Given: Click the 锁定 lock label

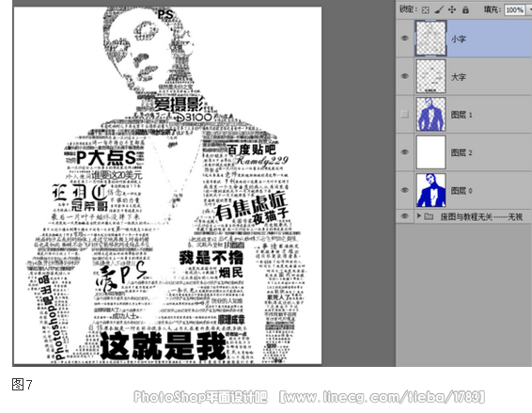Looking at the screenshot, I should click(x=409, y=9).
